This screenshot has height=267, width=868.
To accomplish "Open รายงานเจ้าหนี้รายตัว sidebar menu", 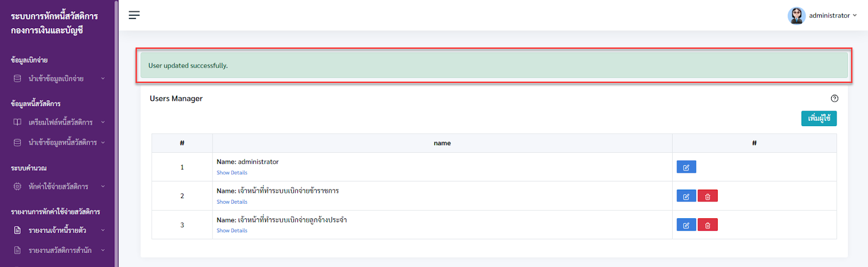I will coord(59,230).
